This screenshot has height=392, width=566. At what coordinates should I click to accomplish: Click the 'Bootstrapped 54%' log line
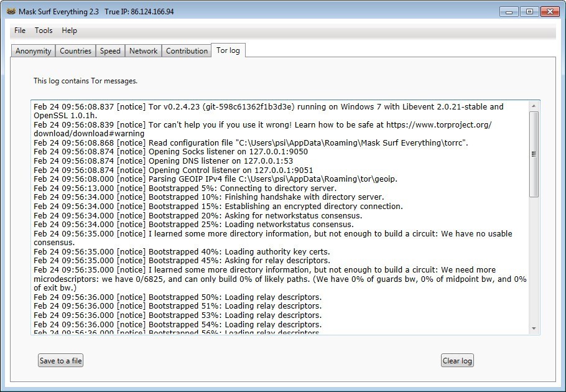(178, 325)
